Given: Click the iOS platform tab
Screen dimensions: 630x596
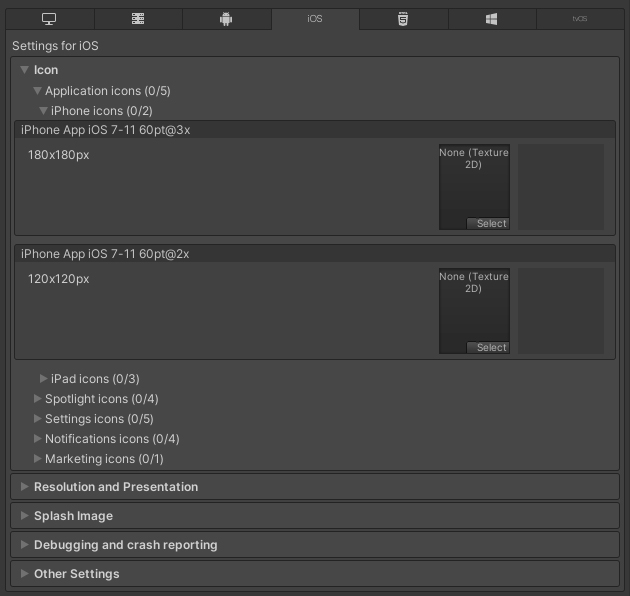Looking at the screenshot, I should click(315, 19).
